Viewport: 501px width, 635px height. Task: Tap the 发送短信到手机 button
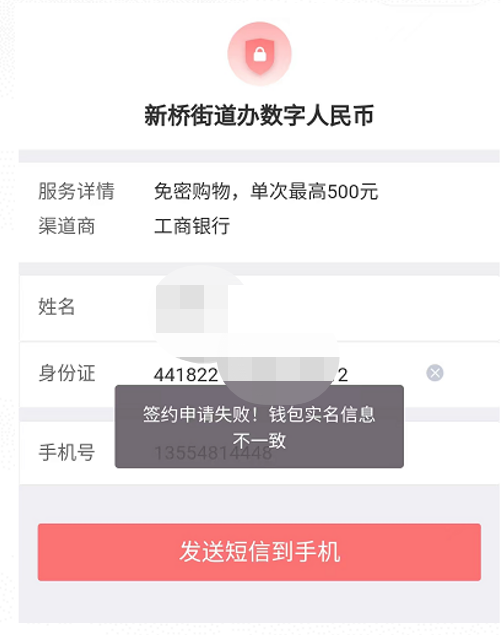pos(259,552)
